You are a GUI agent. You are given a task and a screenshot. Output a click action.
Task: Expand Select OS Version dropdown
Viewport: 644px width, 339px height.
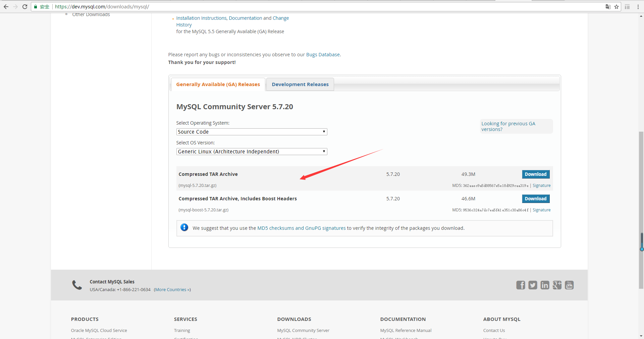pyautogui.click(x=252, y=151)
